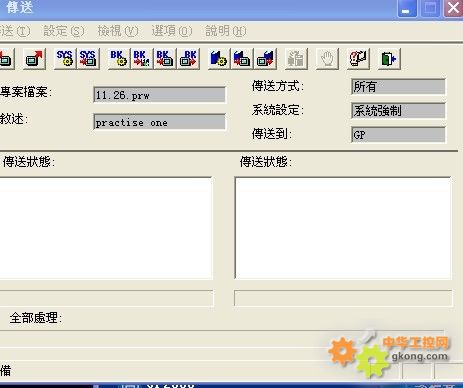Click the blue book icon with yellow gear
463x388 pixels.
[219, 59]
